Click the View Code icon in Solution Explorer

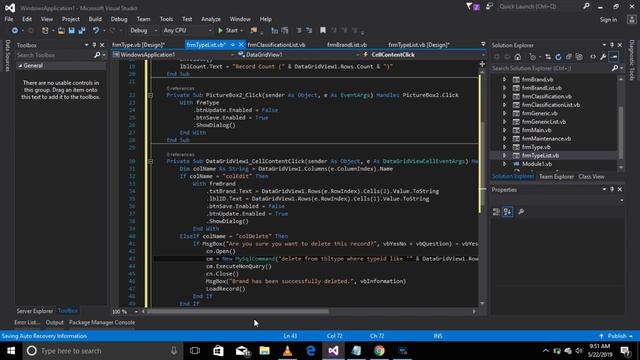[x=593, y=57]
